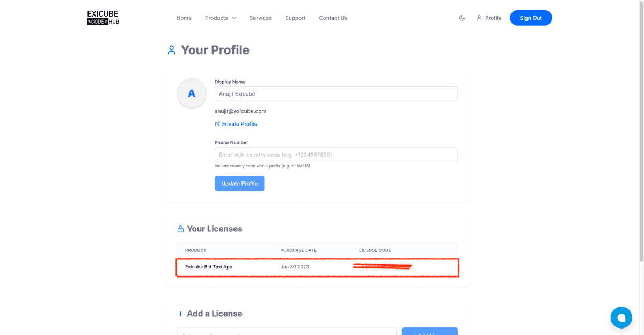Click the plus icon beside Add a License

tap(180, 314)
